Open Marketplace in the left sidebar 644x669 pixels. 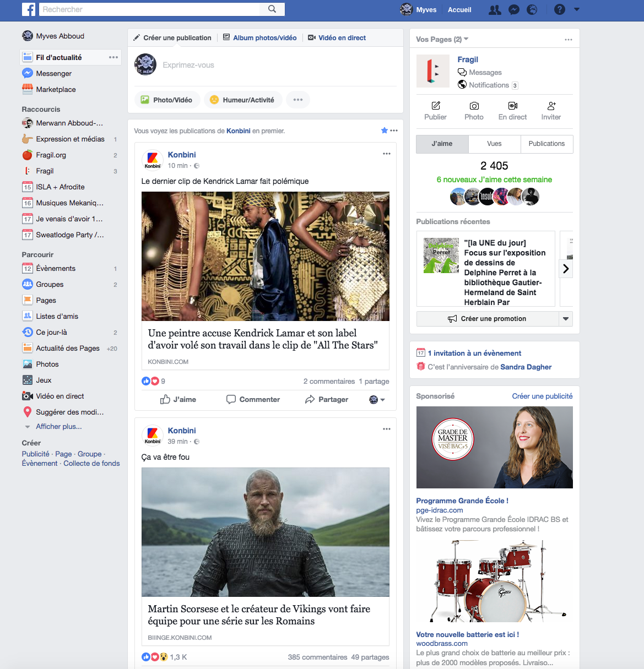pos(49,89)
